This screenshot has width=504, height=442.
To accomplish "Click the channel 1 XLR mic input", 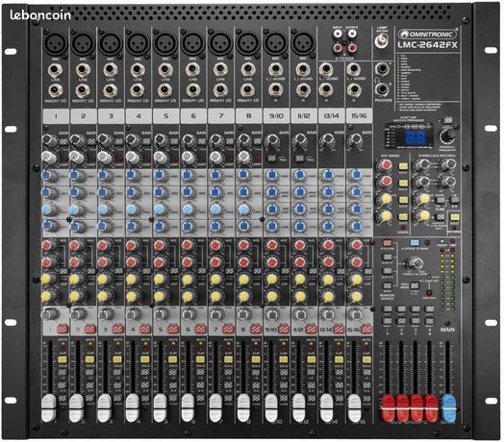I will coord(55,43).
